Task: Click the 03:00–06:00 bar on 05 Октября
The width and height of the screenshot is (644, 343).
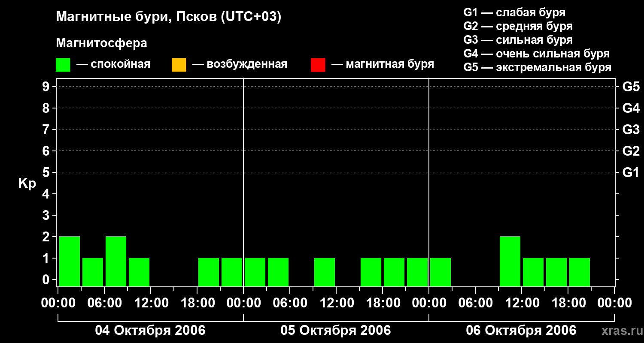Action: tap(278, 272)
